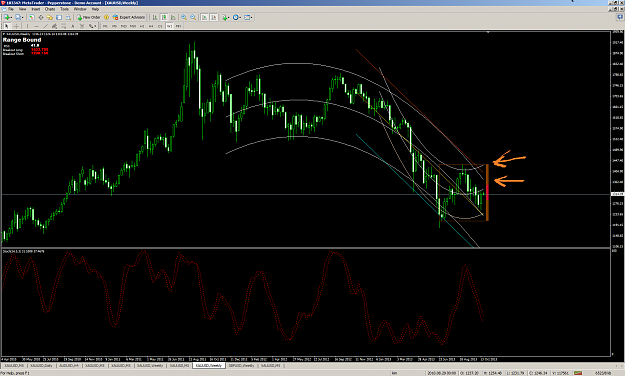The height and width of the screenshot is (376, 625).
Task: Switch to the M30 timeframe
Action: pyautogui.click(x=133, y=26)
